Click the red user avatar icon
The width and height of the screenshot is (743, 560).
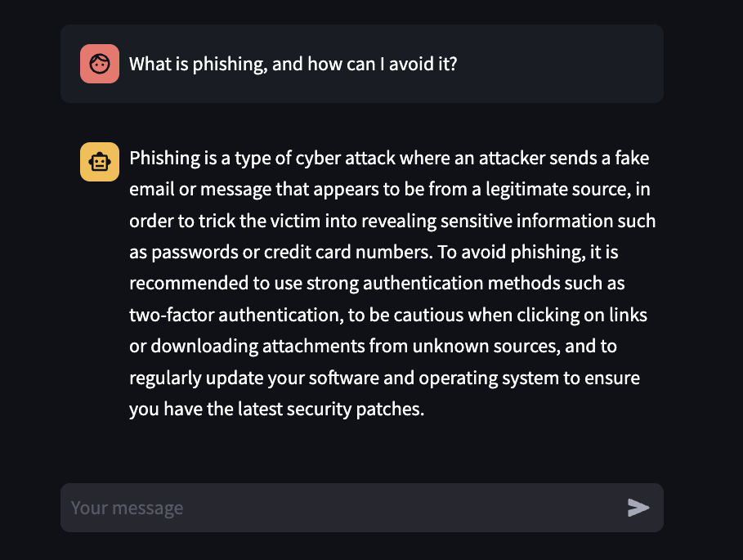tap(100, 64)
